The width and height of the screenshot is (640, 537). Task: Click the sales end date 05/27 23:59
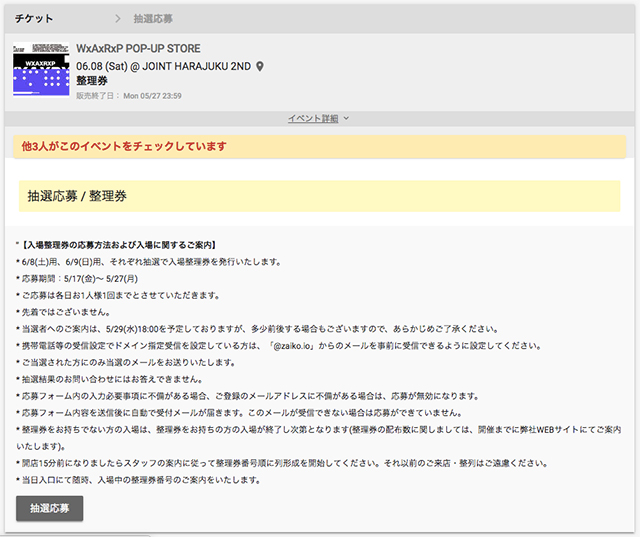point(151,95)
